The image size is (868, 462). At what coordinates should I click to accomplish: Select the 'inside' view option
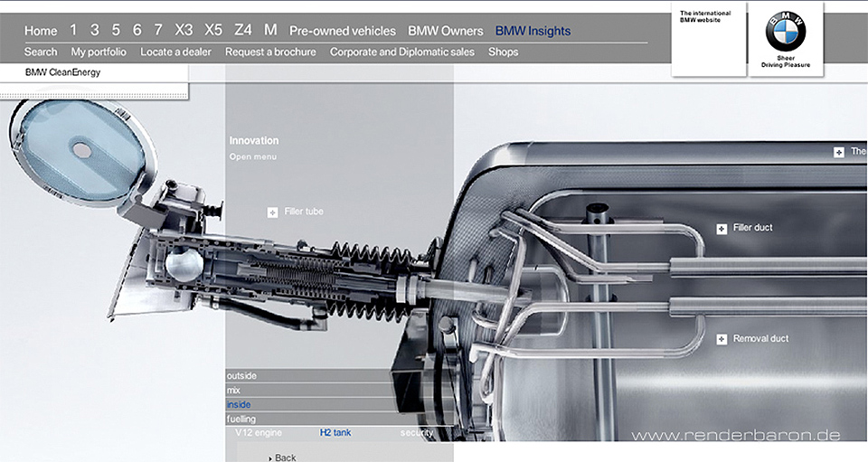pos(239,404)
